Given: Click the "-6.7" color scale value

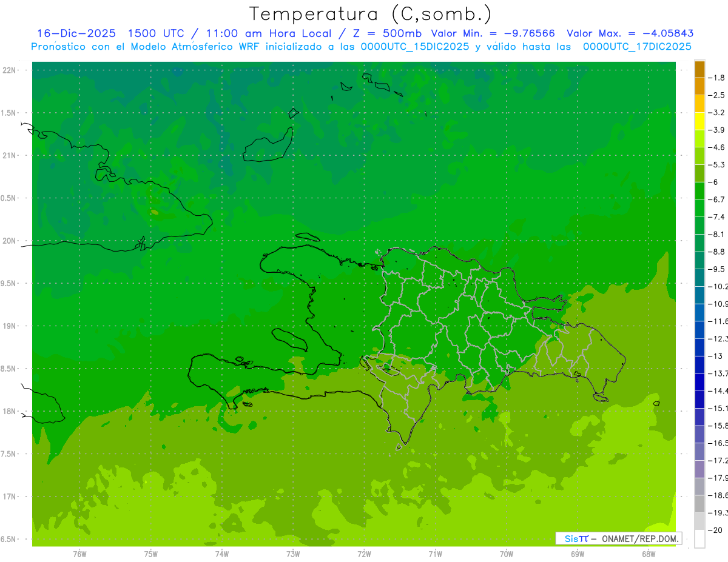Looking at the screenshot, I should [717, 199].
